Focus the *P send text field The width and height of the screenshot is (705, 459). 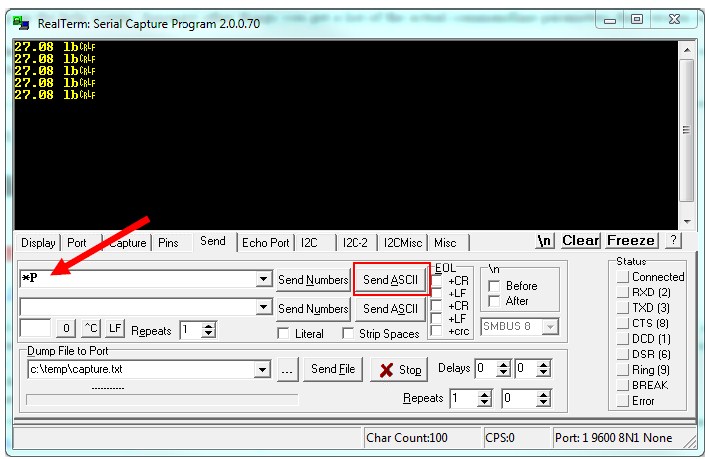point(139,279)
